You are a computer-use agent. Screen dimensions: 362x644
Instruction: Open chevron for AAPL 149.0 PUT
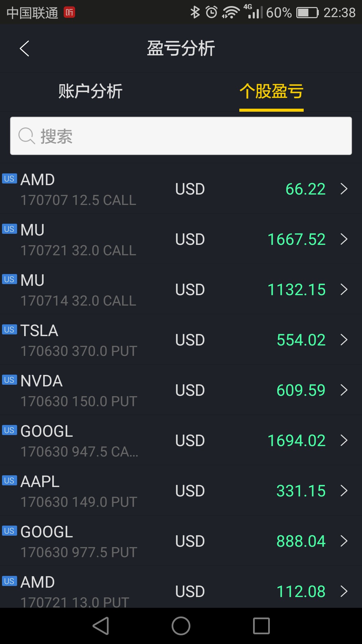pyautogui.click(x=344, y=491)
